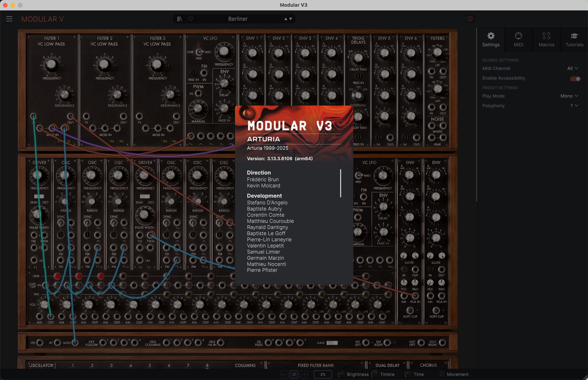Click the Trigg Delays DELAY TIME knob
Image resolution: width=588 pixels, height=380 pixels.
click(x=358, y=58)
